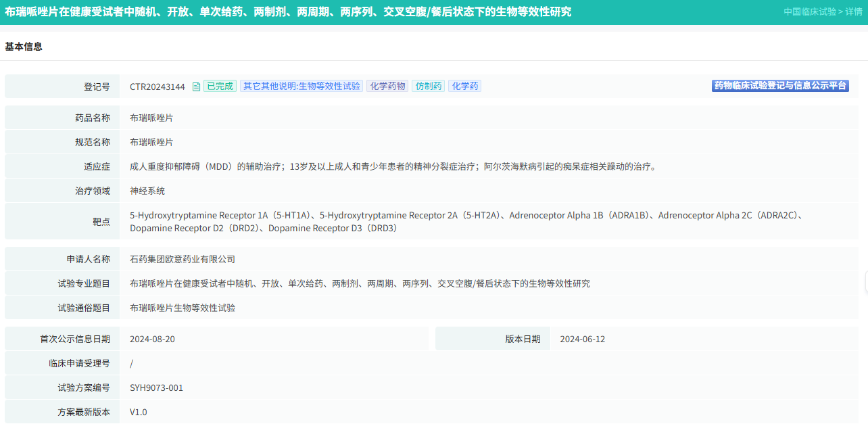Select the 仿制药 tag
Viewport: 868px width, 424px height.
coord(429,87)
